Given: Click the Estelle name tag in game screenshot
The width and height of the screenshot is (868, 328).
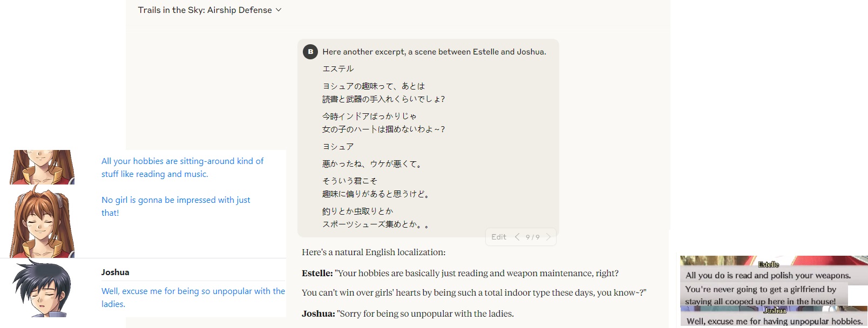Looking at the screenshot, I should pyautogui.click(x=768, y=264).
